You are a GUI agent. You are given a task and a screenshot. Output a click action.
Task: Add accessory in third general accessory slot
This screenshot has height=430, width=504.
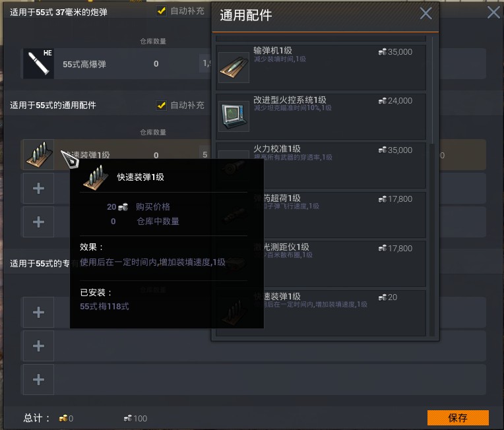(38, 222)
